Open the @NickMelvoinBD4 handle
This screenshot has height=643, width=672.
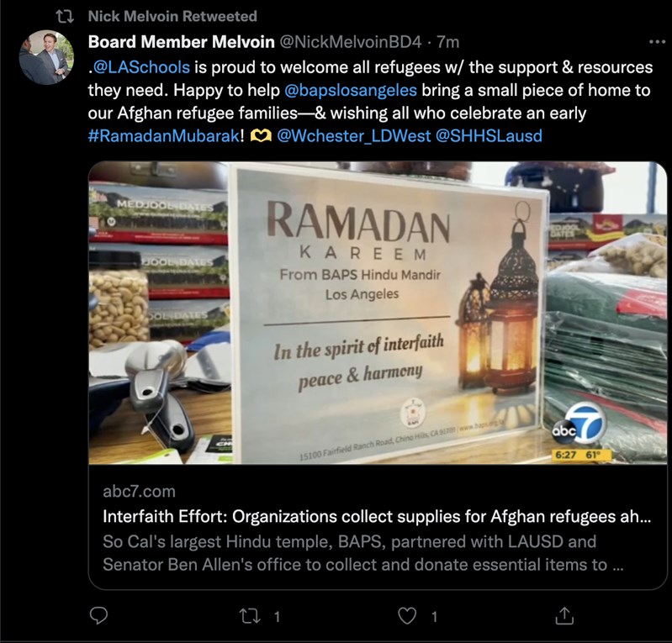coord(351,42)
